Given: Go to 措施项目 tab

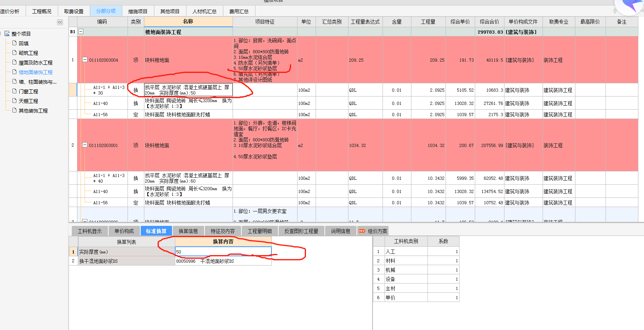Looking at the screenshot, I should [x=138, y=11].
